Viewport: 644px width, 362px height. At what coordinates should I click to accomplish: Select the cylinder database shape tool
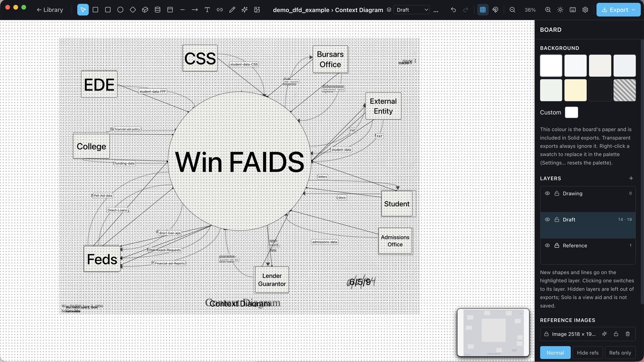(158, 10)
